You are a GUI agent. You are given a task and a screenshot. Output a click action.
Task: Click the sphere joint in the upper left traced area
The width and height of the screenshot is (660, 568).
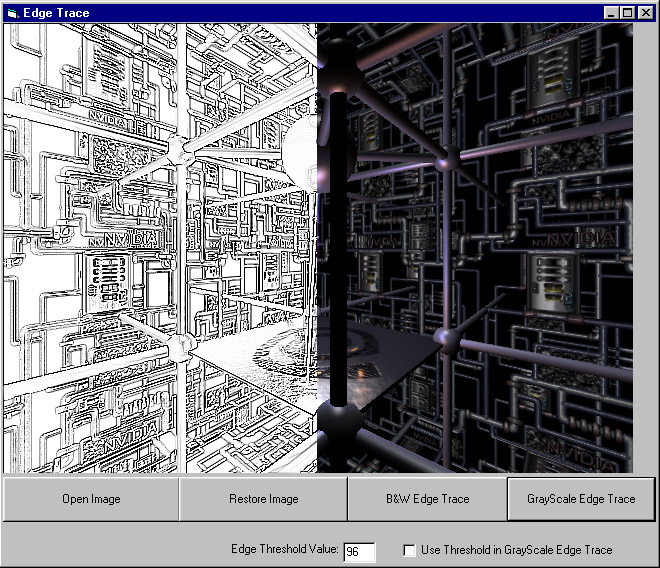tap(180, 150)
